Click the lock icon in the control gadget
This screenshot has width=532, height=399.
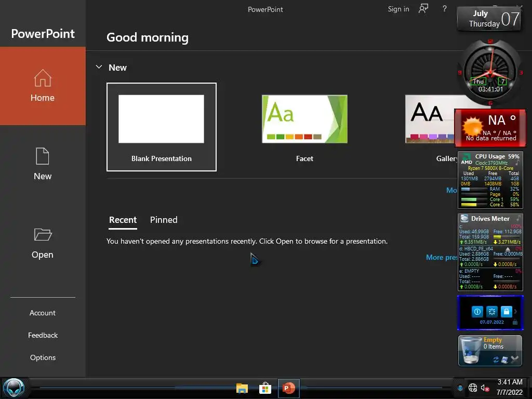coord(506,311)
